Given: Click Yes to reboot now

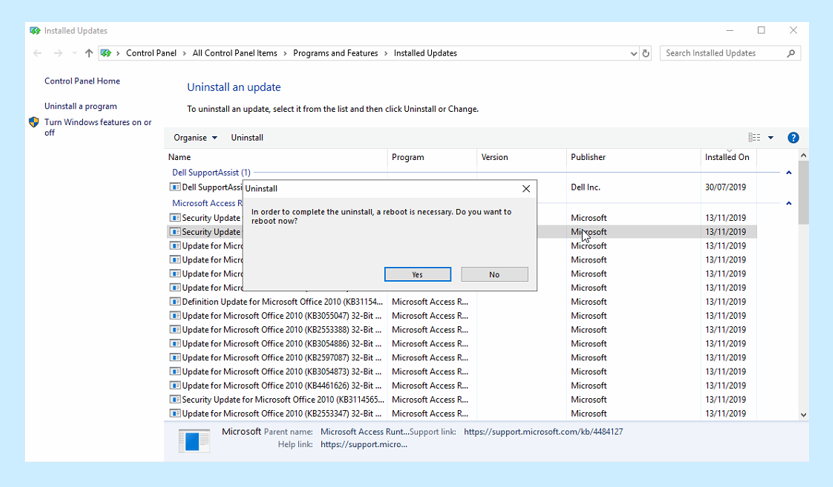Looking at the screenshot, I should tap(418, 275).
